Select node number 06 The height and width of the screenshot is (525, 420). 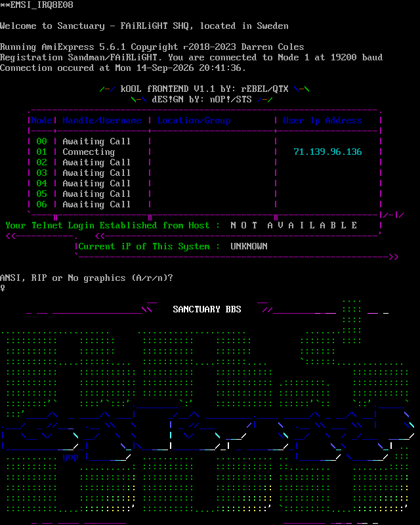[41, 205]
